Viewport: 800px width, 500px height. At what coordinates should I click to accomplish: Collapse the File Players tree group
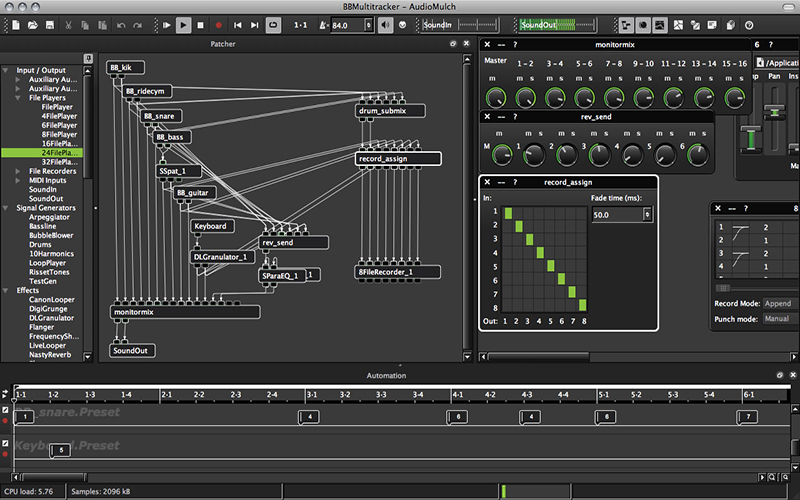[18, 97]
